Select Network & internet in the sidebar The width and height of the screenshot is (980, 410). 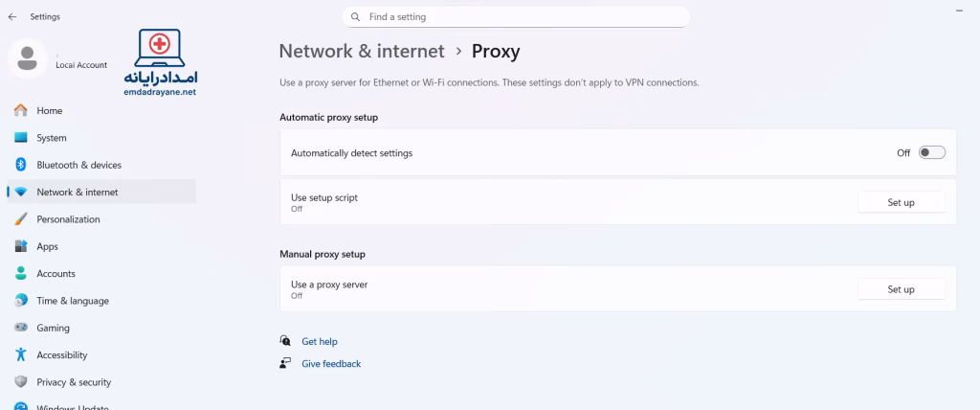[77, 192]
